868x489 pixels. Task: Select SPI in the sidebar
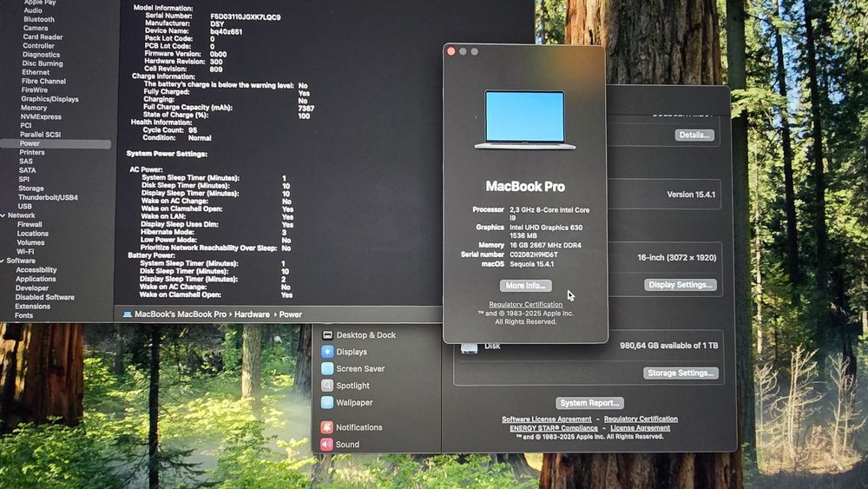pos(24,180)
